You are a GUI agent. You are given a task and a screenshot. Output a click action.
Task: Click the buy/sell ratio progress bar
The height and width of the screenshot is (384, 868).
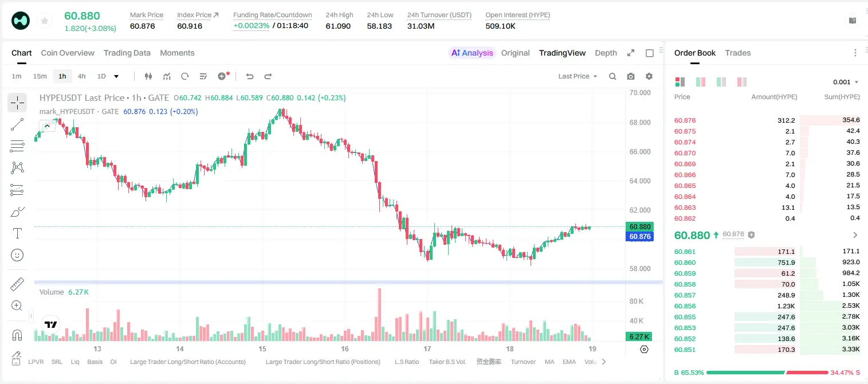tap(767, 373)
